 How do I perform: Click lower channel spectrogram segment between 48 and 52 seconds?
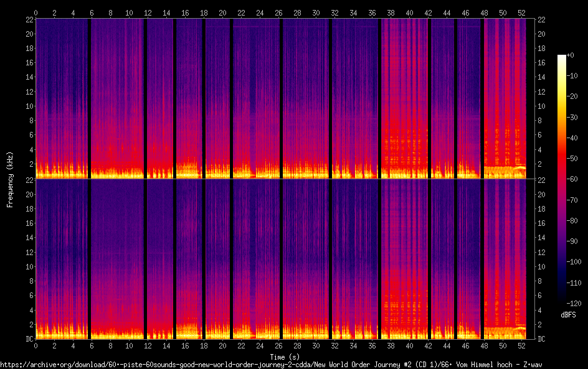[505, 259]
